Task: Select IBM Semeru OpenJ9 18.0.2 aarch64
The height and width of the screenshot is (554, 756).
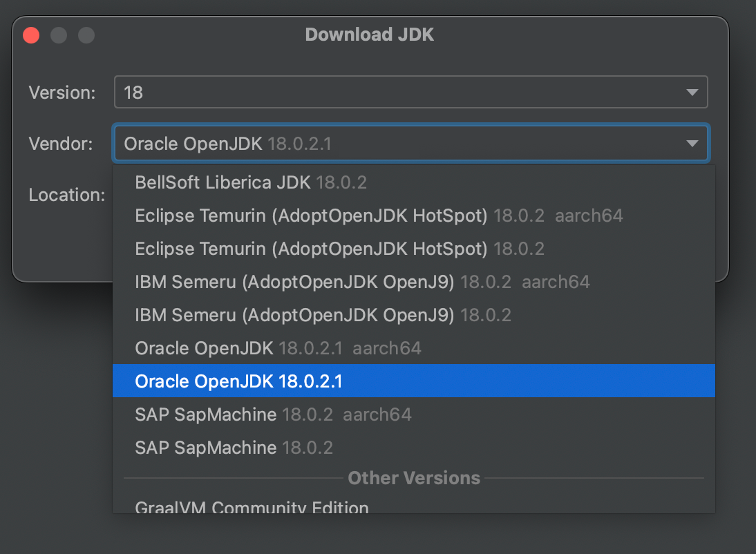Action: point(414,282)
